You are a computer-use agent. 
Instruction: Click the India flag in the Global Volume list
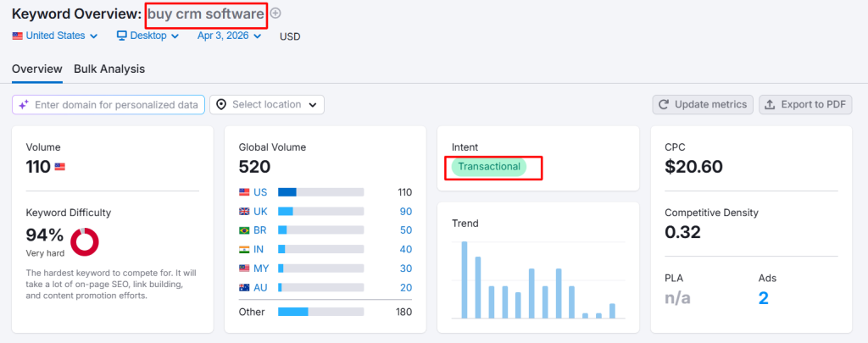tap(244, 250)
